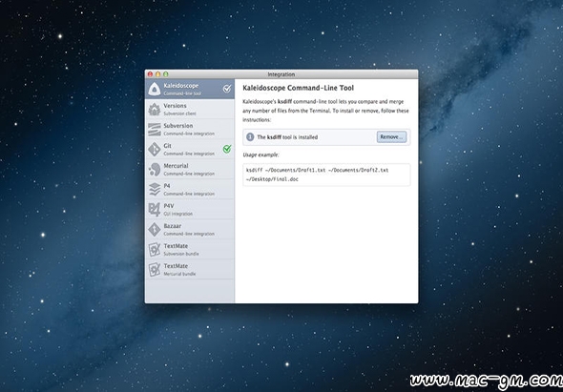Click the white checkmark next to Kaleidoscope

pyautogui.click(x=227, y=89)
